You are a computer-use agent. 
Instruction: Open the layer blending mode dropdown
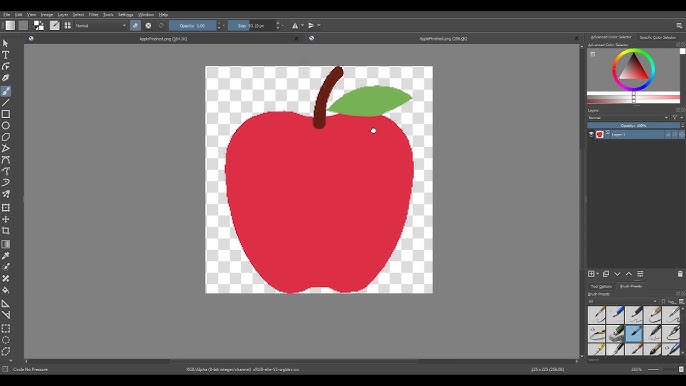628,118
